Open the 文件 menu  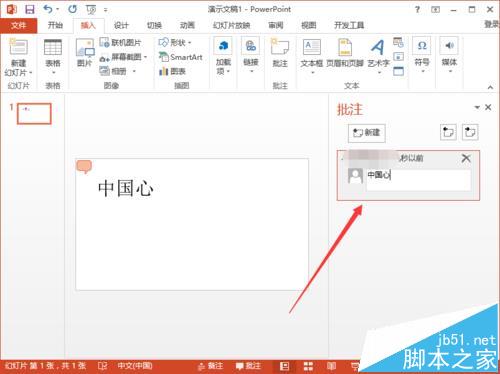pyautogui.click(x=18, y=25)
